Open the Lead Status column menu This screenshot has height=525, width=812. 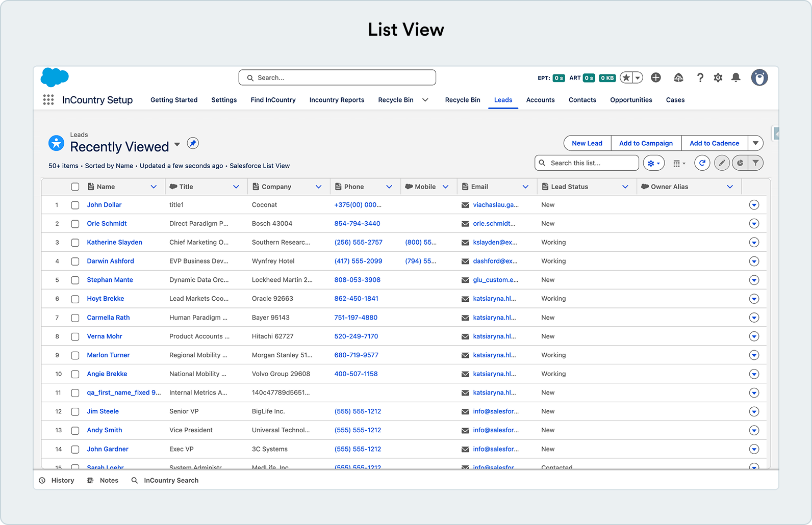625,187
